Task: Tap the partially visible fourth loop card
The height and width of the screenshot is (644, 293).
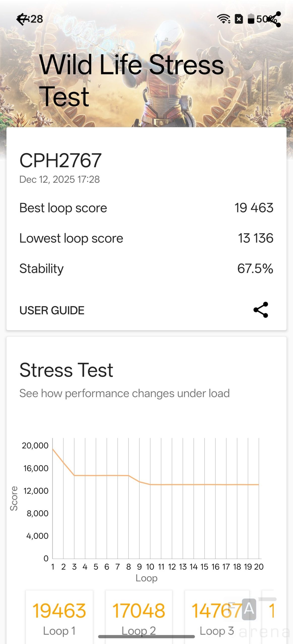Action: (x=270, y=616)
